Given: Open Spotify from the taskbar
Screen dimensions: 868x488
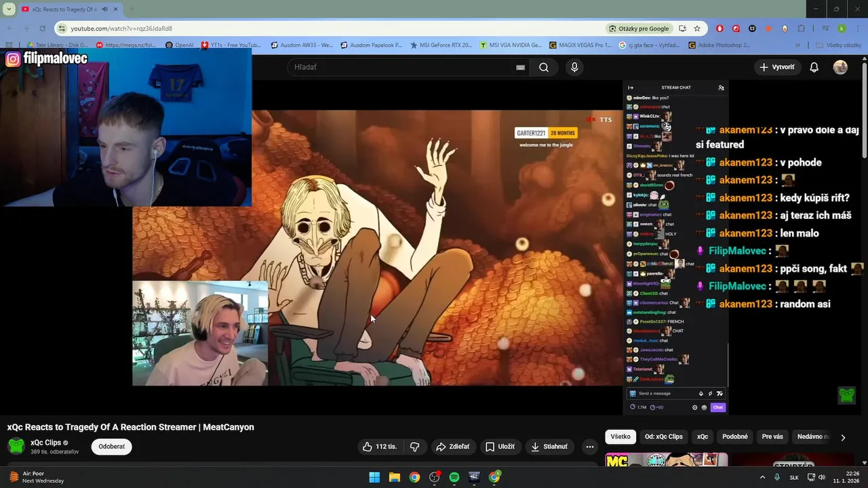Looking at the screenshot, I should click(454, 477).
